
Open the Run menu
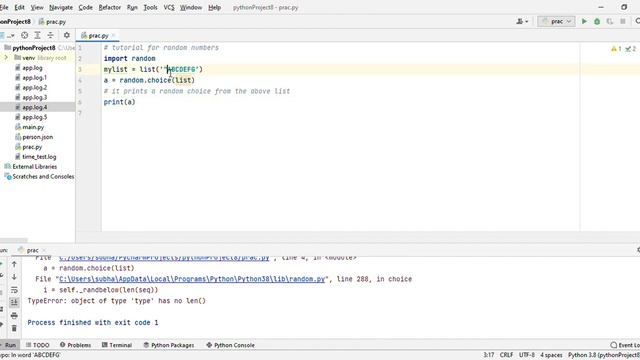[132, 7]
